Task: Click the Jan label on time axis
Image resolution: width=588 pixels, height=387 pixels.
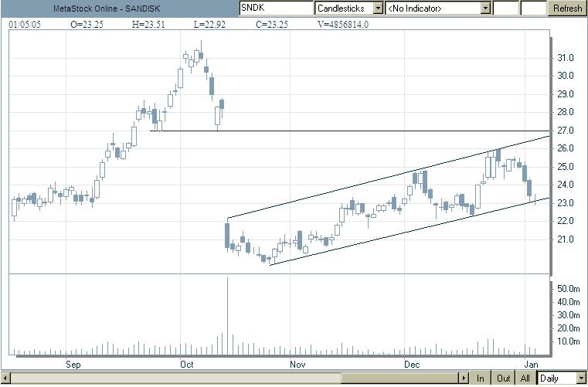Action: pyautogui.click(x=532, y=365)
